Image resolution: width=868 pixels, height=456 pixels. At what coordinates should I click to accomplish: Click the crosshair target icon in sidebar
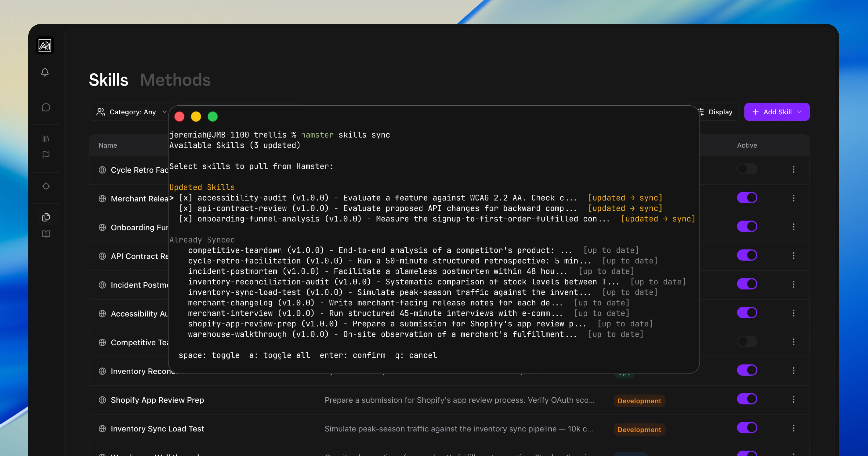click(x=46, y=186)
